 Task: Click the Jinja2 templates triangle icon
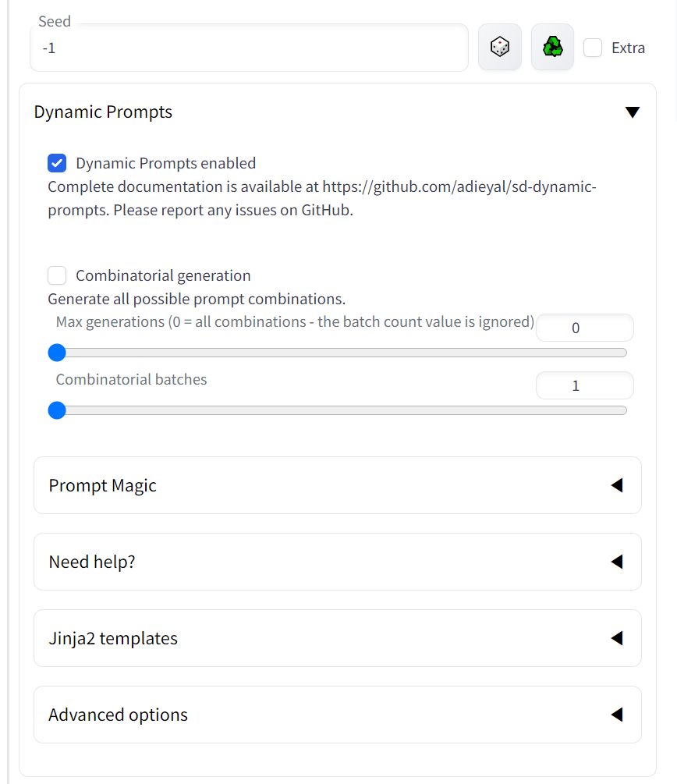(x=617, y=638)
